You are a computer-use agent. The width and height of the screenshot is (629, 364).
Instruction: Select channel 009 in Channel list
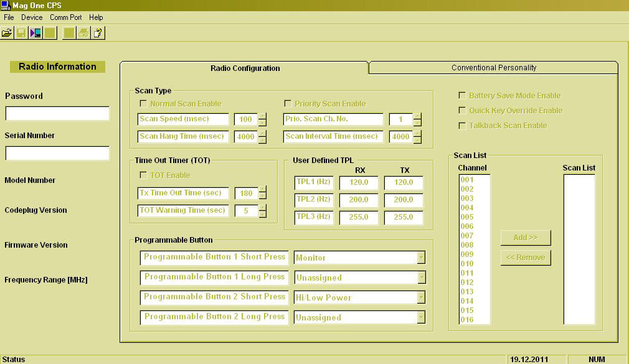[x=467, y=254]
